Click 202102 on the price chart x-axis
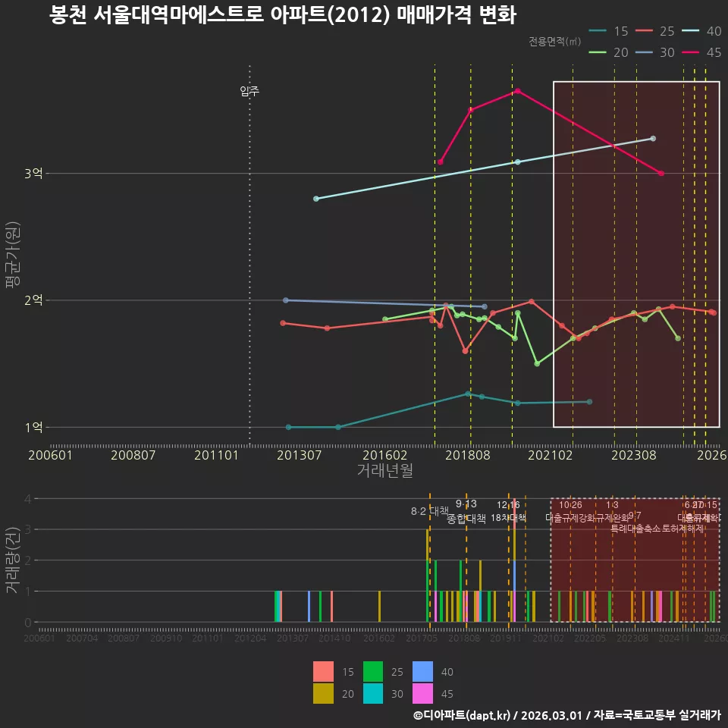Viewport: 728px width, 728px height. pos(551,455)
